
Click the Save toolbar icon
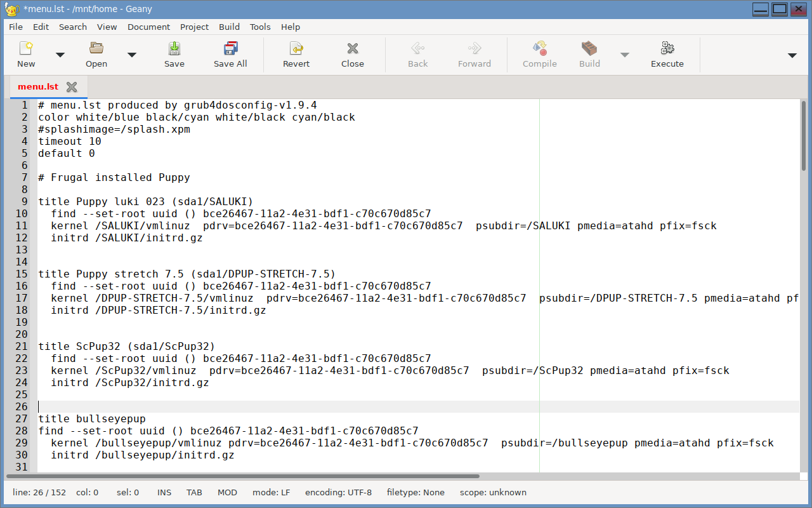pyautogui.click(x=174, y=48)
